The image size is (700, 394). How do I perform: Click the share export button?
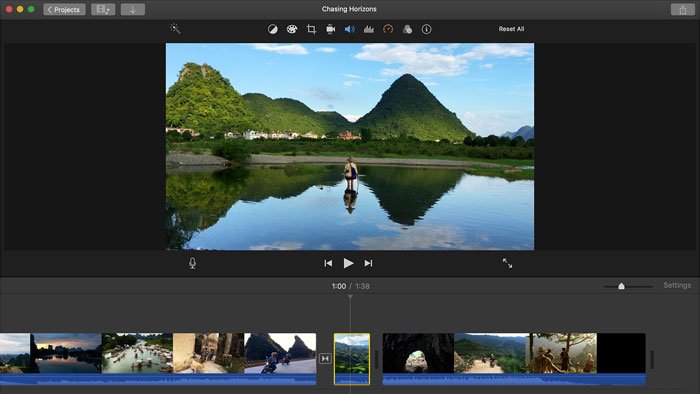[683, 9]
